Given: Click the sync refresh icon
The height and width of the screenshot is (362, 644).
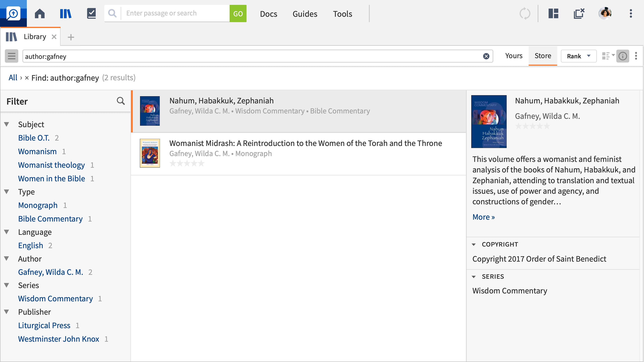Looking at the screenshot, I should [525, 13].
